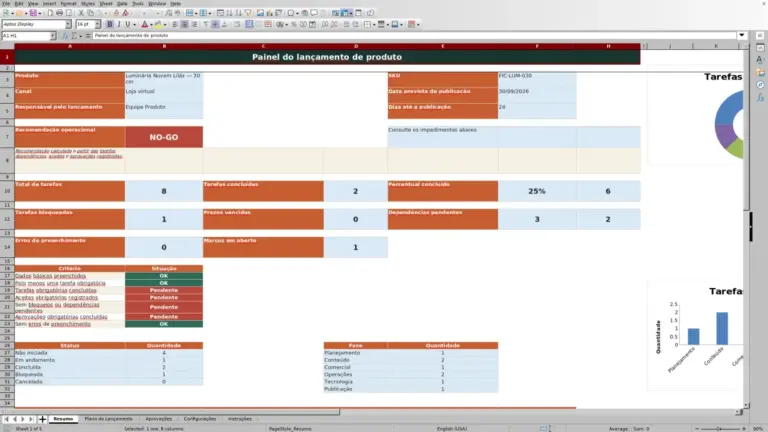Click the Center Horizontally alignment icon
This screenshot has width=768, height=432.
pyautogui.click(x=184, y=24)
